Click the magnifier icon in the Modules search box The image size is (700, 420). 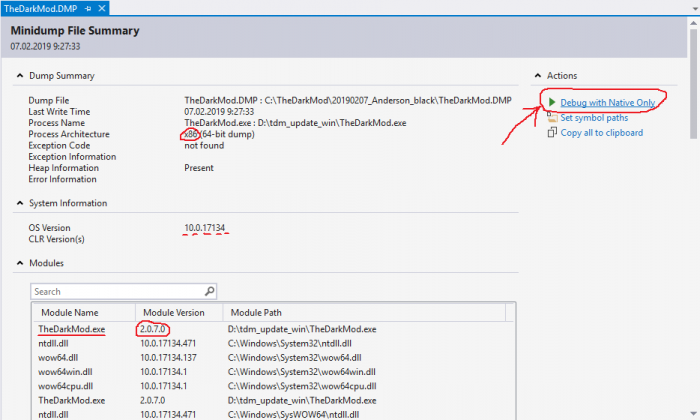209,291
